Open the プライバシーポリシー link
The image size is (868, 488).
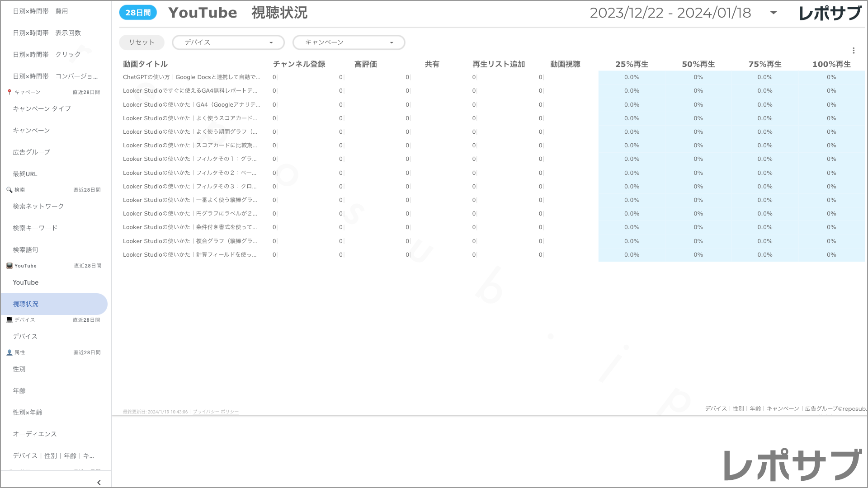point(215,412)
